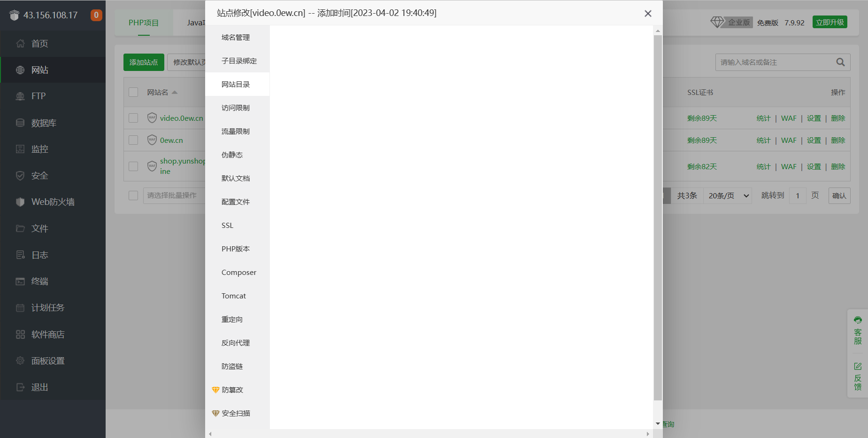Click the search magnifier icon
Screen dimensions: 868x438
840,62
